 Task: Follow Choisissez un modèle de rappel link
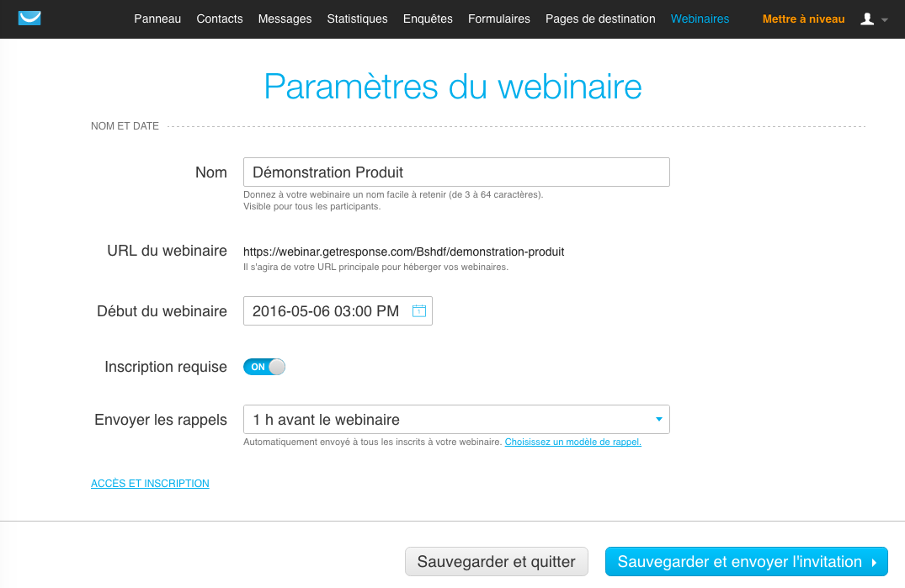(x=573, y=442)
